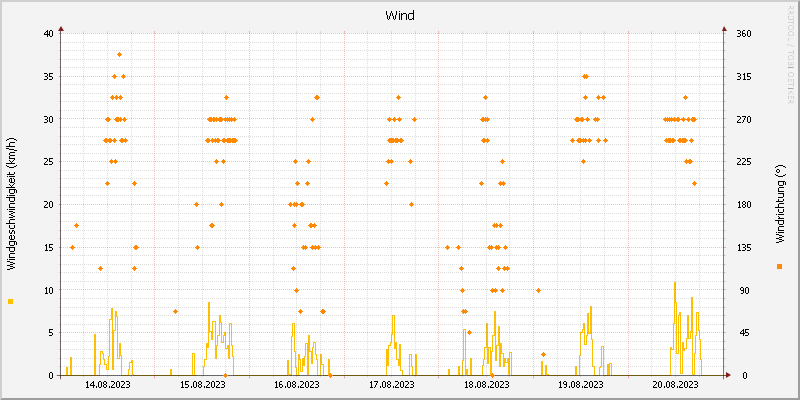Click left axis value 40
This screenshot has width=800, height=400.
(x=48, y=34)
